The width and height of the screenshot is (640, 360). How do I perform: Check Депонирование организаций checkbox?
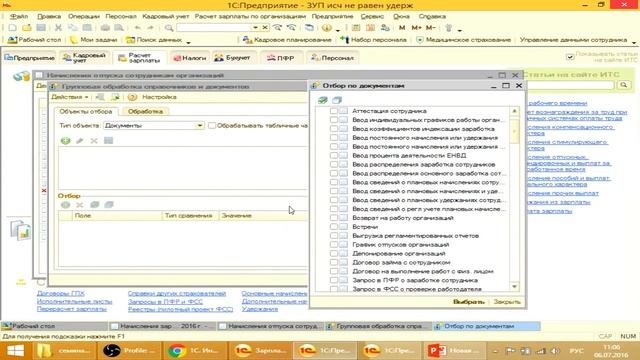click(x=334, y=253)
